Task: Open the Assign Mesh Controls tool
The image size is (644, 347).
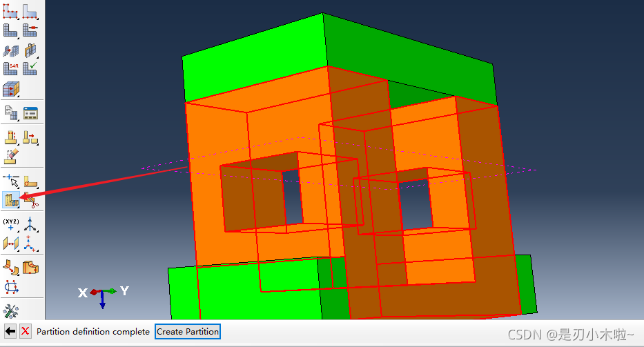Action: (10, 50)
